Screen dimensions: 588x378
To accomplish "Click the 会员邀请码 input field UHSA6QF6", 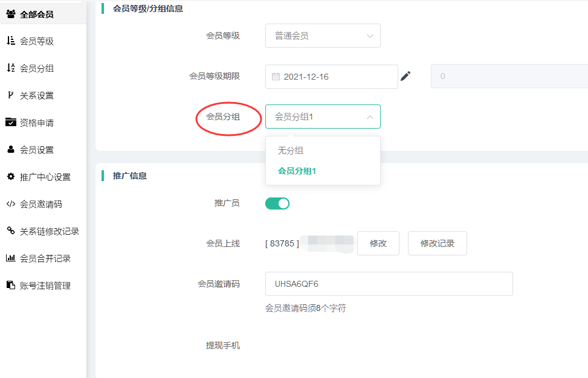I will [389, 284].
